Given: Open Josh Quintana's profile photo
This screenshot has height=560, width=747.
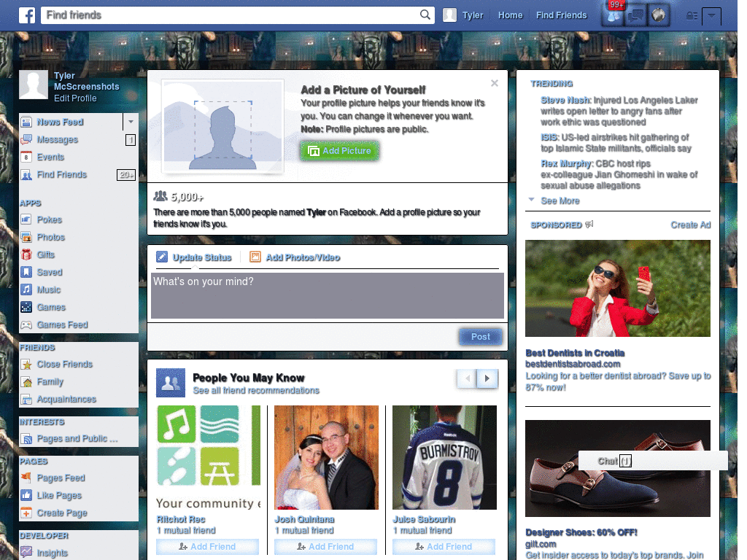Looking at the screenshot, I should 326,458.
